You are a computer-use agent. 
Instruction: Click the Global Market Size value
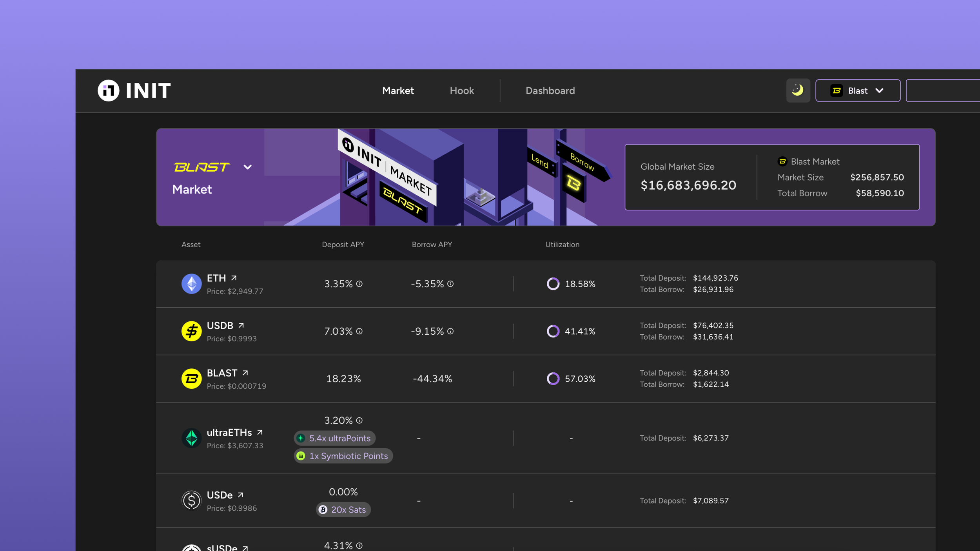coord(688,185)
